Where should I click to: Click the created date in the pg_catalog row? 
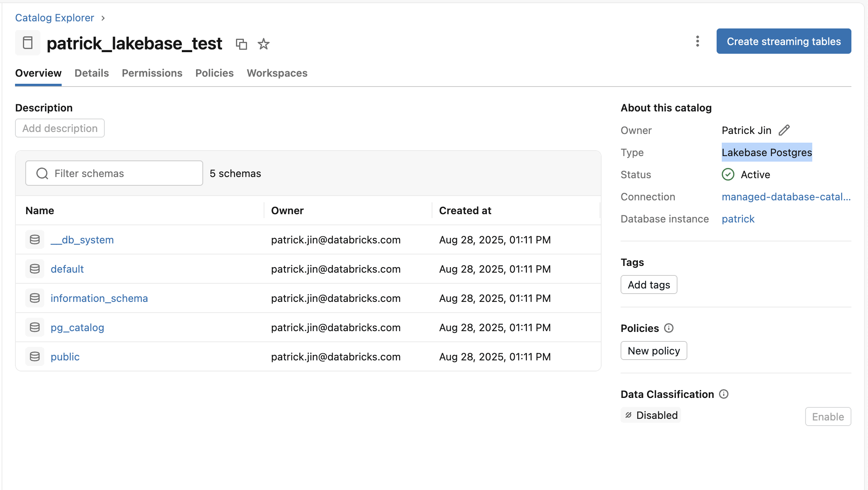495,327
